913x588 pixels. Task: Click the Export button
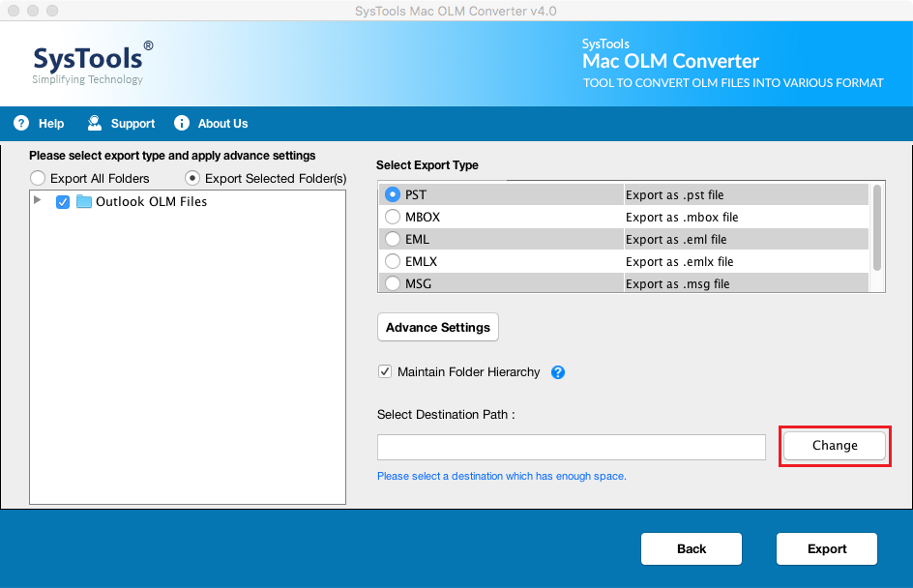pos(827,548)
